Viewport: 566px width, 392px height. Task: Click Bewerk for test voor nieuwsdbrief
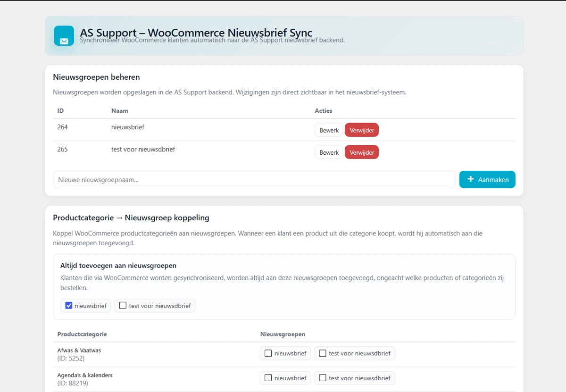pyautogui.click(x=329, y=152)
